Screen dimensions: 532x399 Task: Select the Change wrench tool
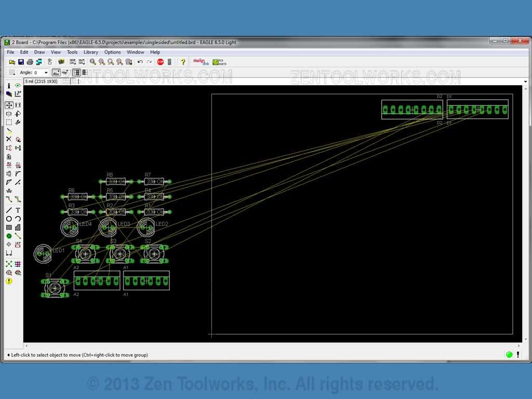point(18,122)
